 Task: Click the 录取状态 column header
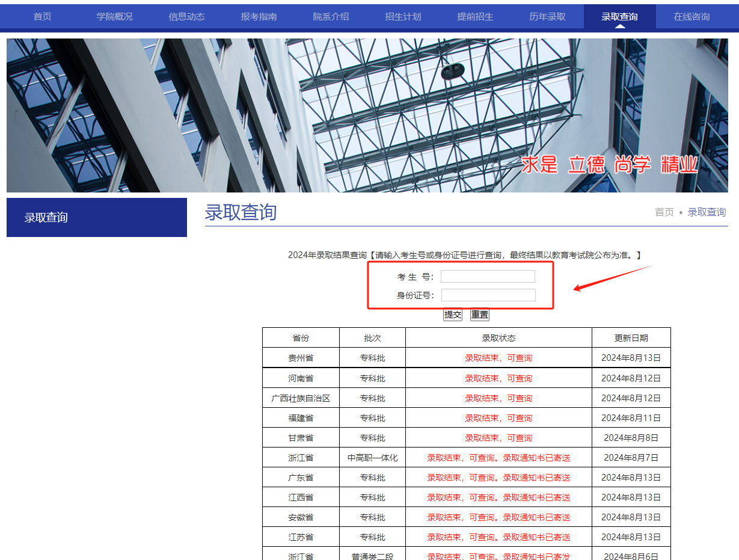(x=498, y=338)
